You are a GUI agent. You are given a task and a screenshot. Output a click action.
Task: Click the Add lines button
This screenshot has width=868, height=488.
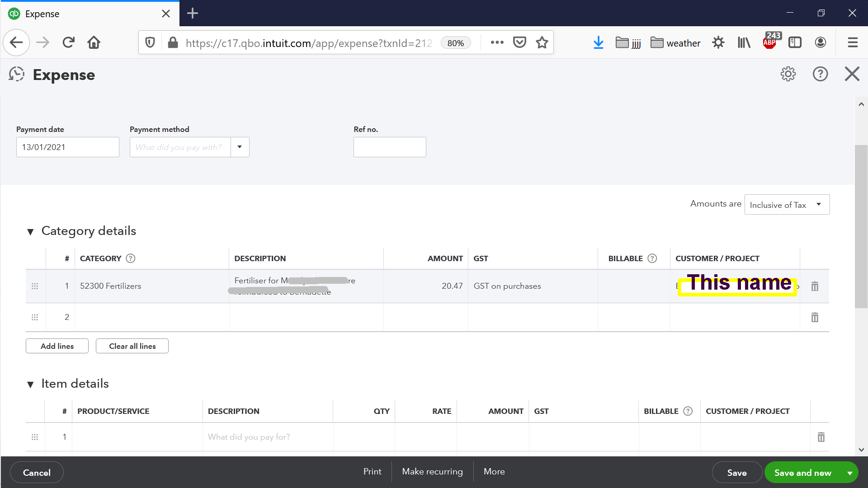[x=57, y=346]
